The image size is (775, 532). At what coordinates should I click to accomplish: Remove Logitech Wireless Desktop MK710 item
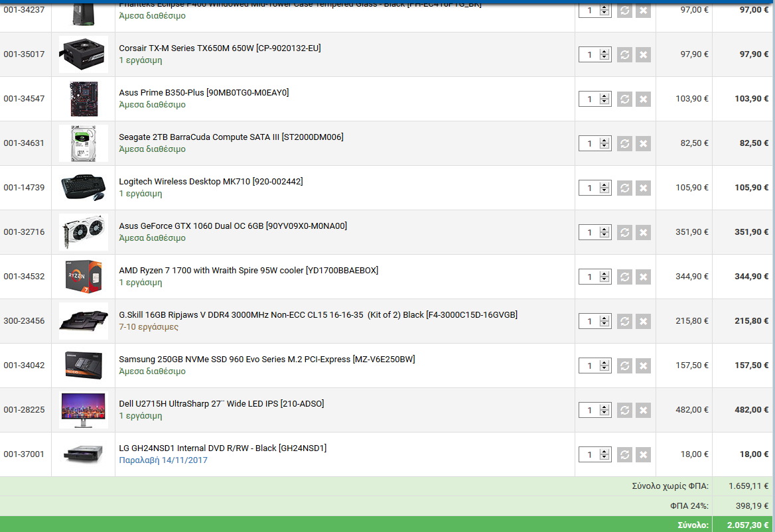click(x=643, y=188)
